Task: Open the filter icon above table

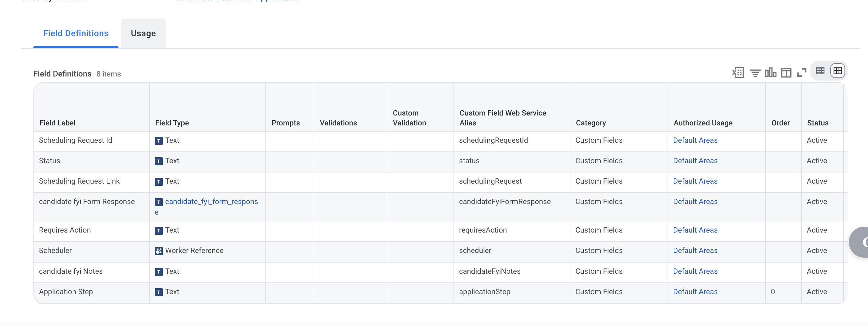Action: (755, 73)
